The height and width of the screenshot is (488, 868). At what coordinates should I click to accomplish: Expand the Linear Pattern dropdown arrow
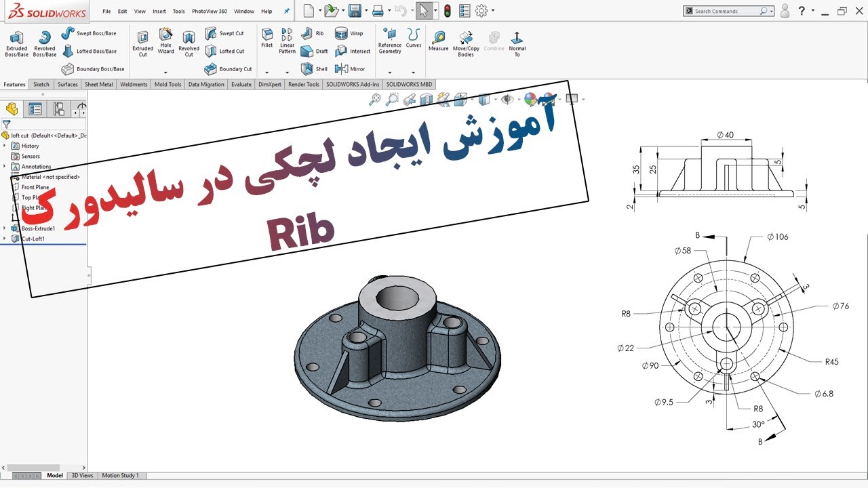(288, 73)
